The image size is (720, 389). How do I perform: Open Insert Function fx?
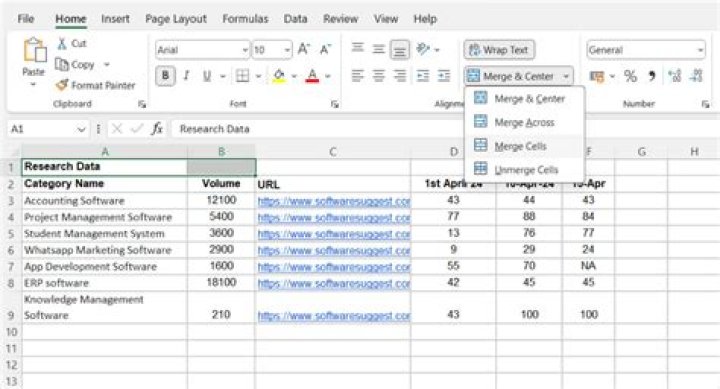tap(157, 129)
